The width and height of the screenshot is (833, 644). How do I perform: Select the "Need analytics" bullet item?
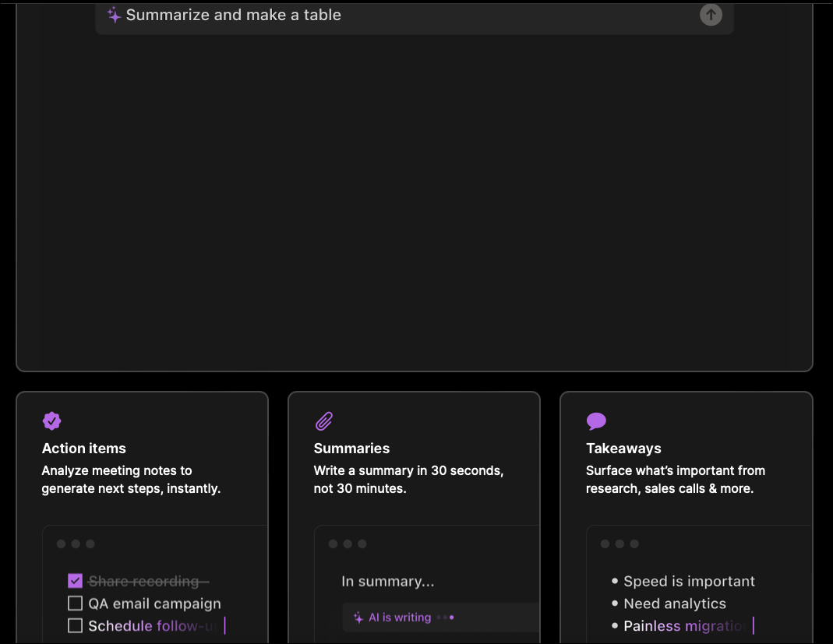click(x=674, y=604)
